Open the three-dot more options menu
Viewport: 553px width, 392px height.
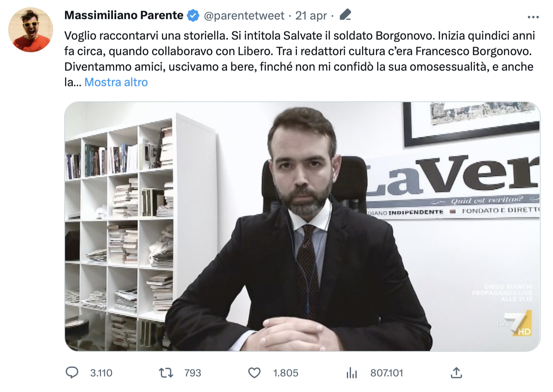(x=533, y=17)
